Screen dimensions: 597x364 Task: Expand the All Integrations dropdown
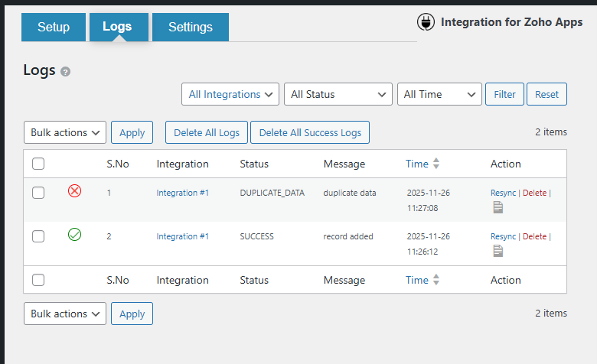(x=230, y=94)
